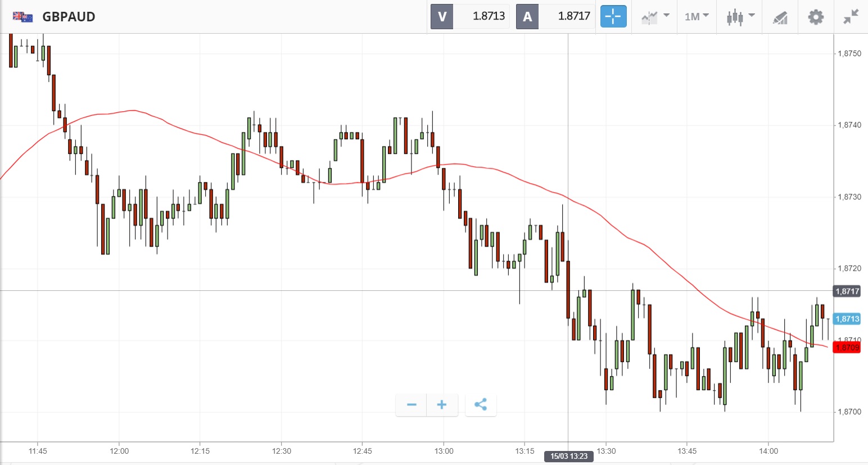The image size is (868, 465).
Task: Zoom out the chart with minus
Action: point(412,404)
